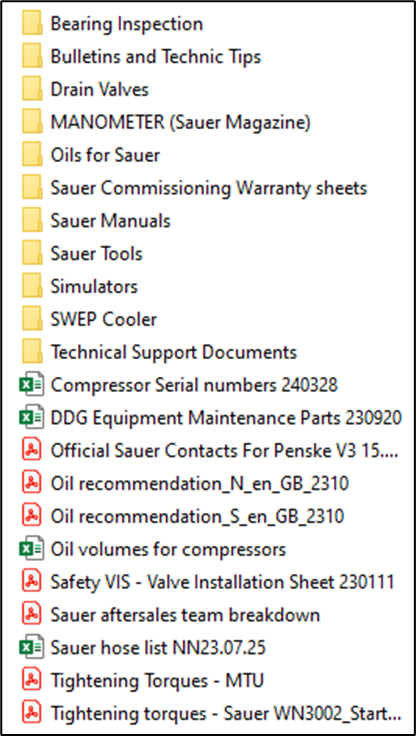Select MANOMETER (Sauer Magazine) folder name
Viewport: 416px width, 736px height.
(181, 123)
